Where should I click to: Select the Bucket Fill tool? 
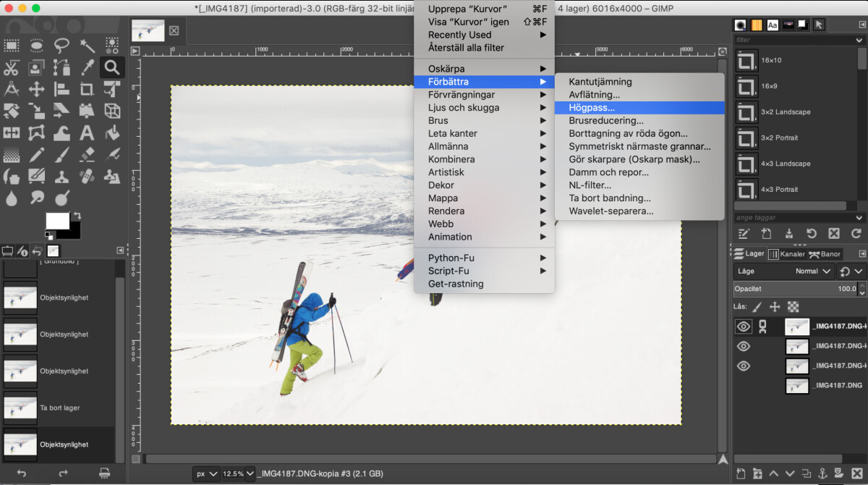(112, 133)
